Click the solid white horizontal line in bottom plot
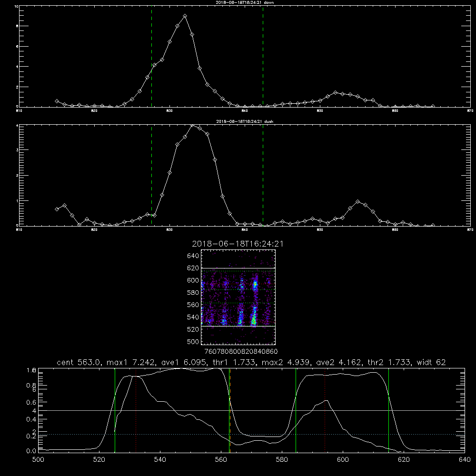476x476 pixels. coord(251,410)
